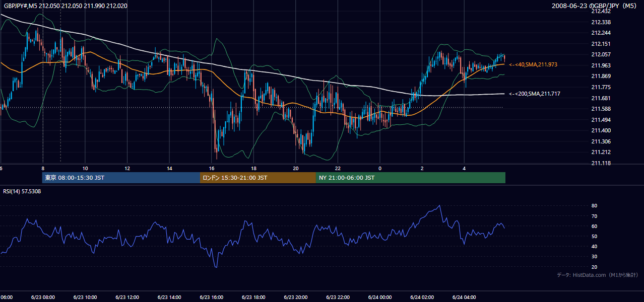Click the price axis value 211.869
The image size is (644, 302).
pyautogui.click(x=600, y=76)
